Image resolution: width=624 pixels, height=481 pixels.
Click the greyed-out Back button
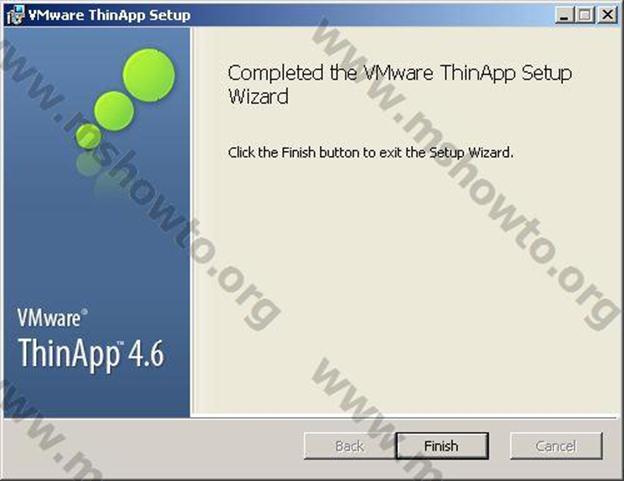[x=350, y=446]
